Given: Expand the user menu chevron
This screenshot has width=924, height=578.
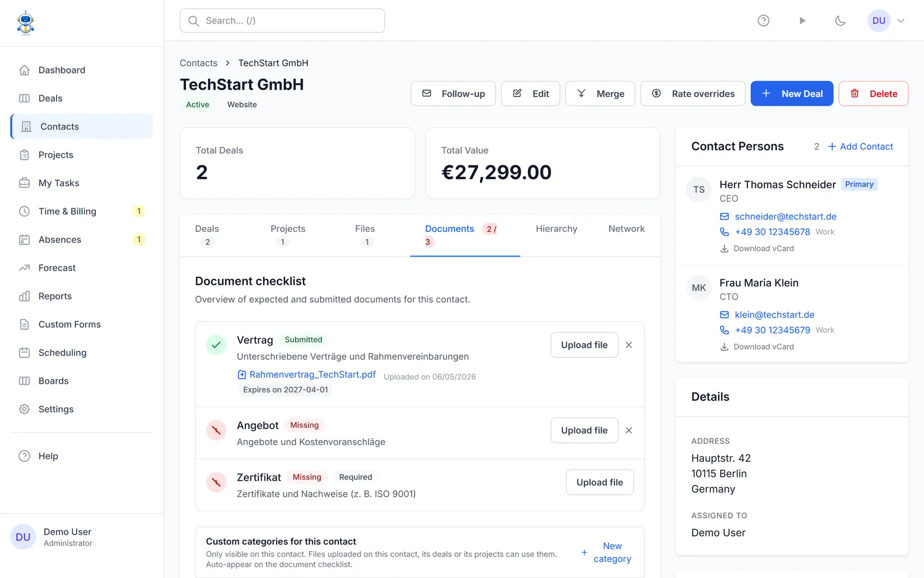Looking at the screenshot, I should 901,21.
